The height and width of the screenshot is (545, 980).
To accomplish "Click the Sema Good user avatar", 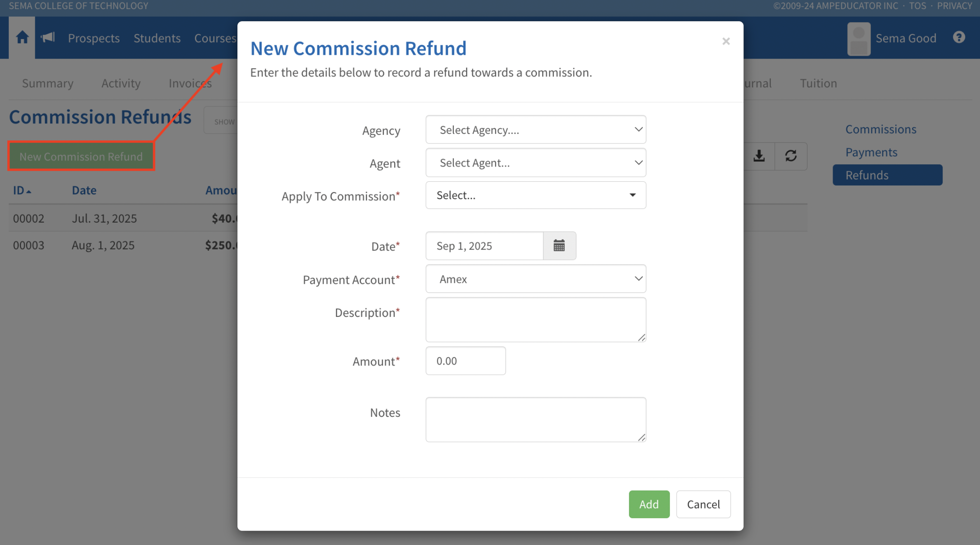I will pos(859,39).
